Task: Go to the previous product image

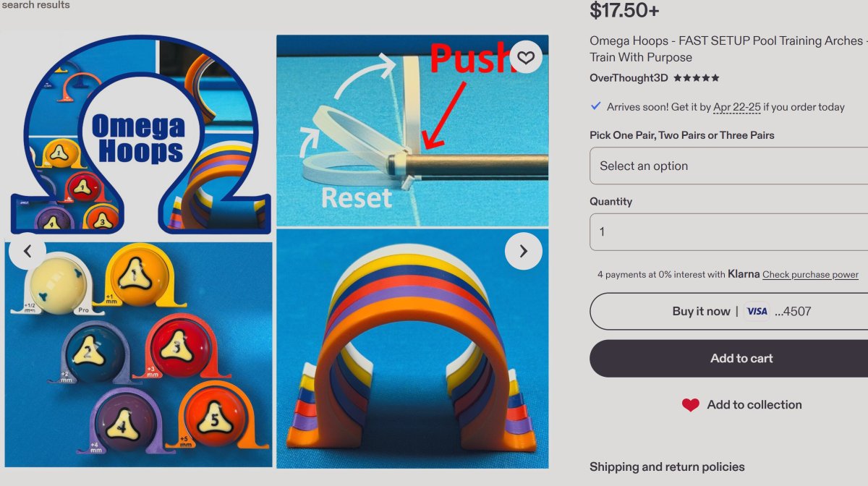Action: (x=27, y=251)
